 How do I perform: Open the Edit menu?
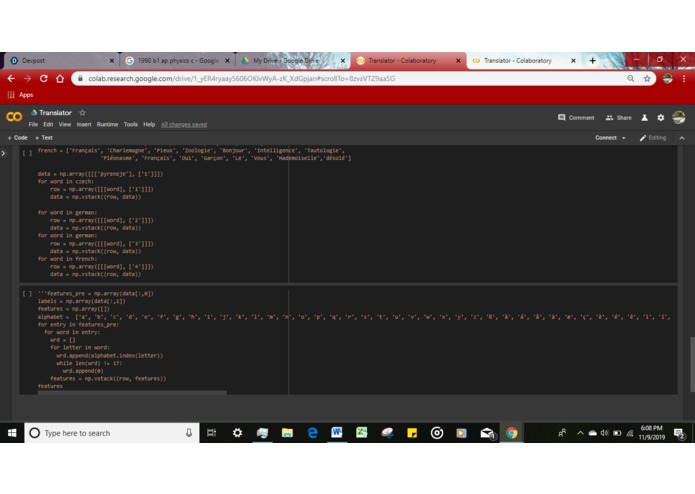48,124
